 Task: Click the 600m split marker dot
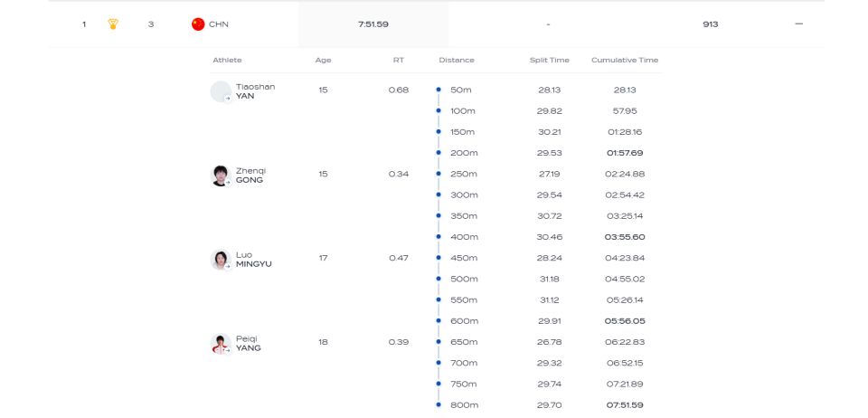[439, 321]
